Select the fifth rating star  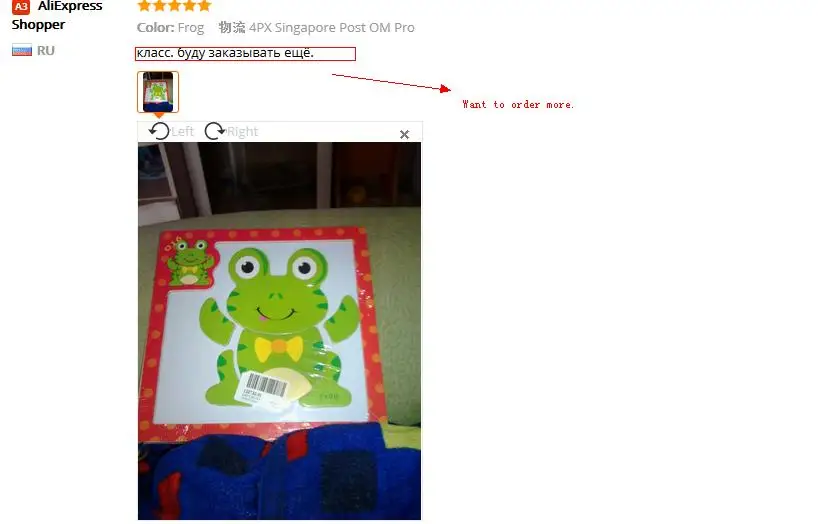[x=204, y=5]
